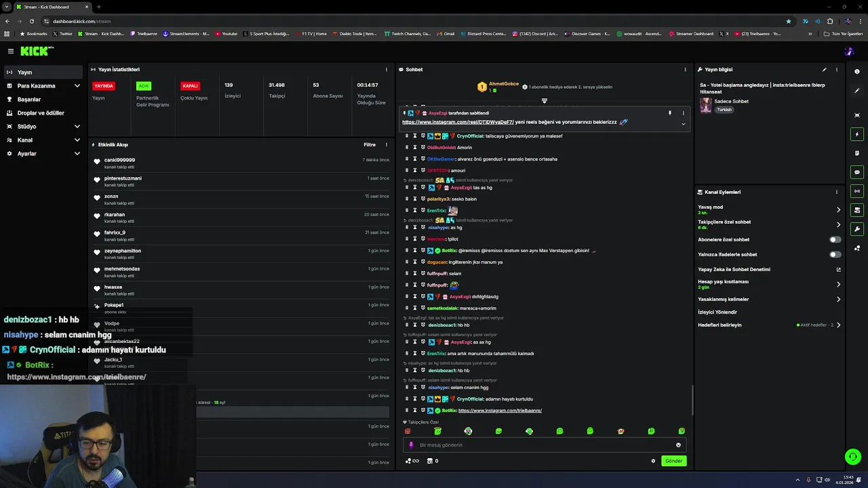The width and height of the screenshot is (868, 488).
Task: Go to Yayın in the sidebar
Action: pyautogui.click(x=44, y=72)
